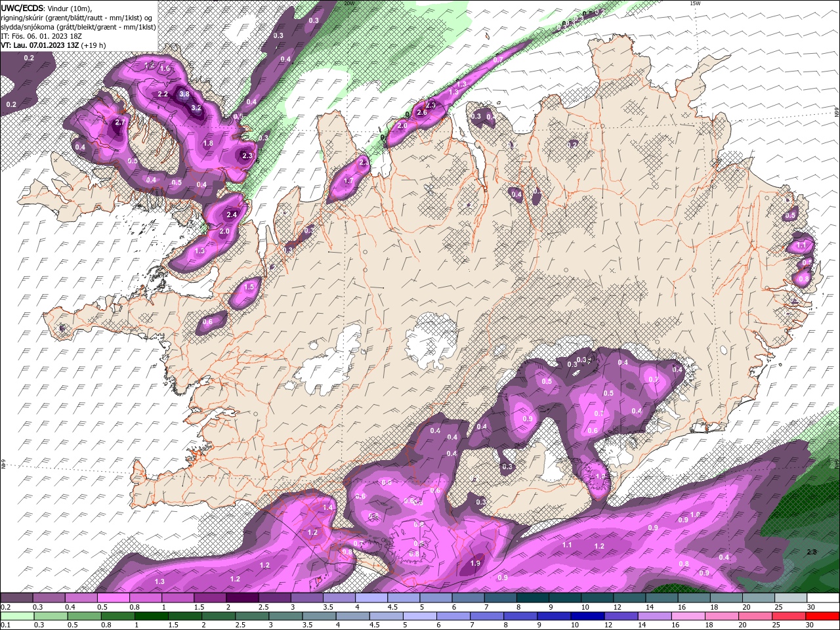The height and width of the screenshot is (630, 840).
Task: Click the white upper swatch labeled 30
Action: (x=822, y=598)
